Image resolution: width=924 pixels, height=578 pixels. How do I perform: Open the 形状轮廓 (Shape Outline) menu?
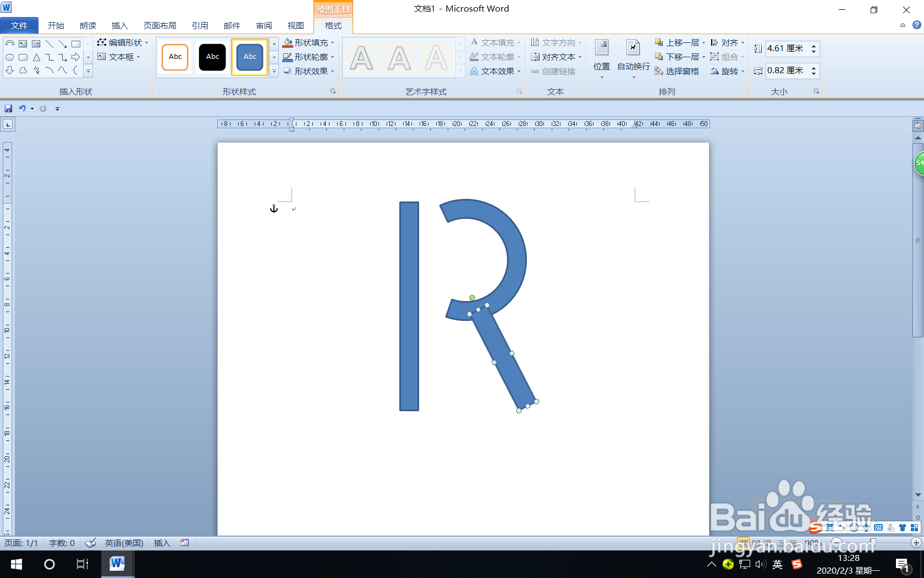pos(310,56)
